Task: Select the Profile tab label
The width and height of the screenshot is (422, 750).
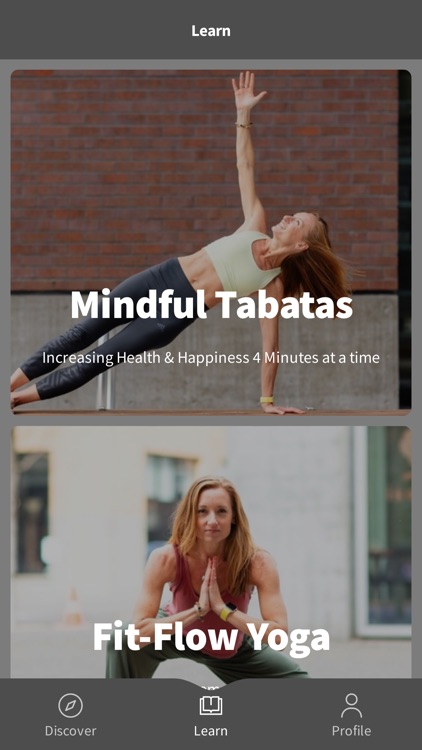Action: [x=352, y=731]
